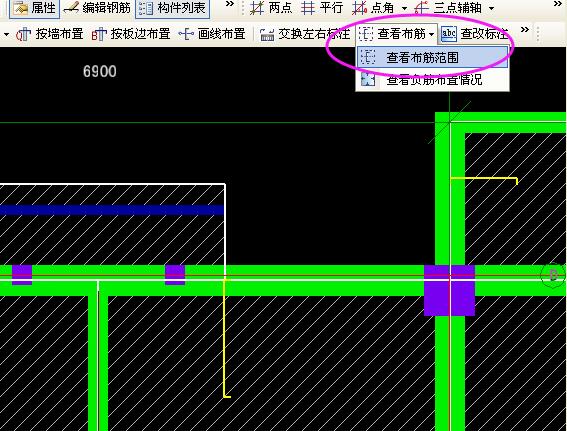This screenshot has height=431, width=567.
Task: Select the large purple column at the wall intersection
Action: [x=449, y=290]
